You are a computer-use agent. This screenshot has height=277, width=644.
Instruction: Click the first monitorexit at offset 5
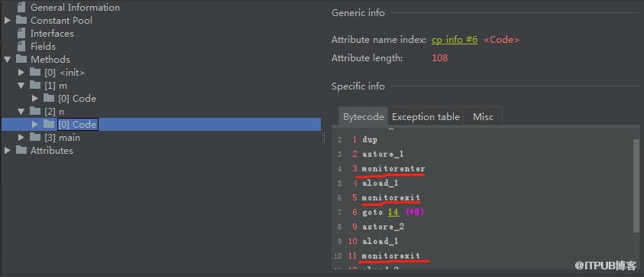(391, 198)
